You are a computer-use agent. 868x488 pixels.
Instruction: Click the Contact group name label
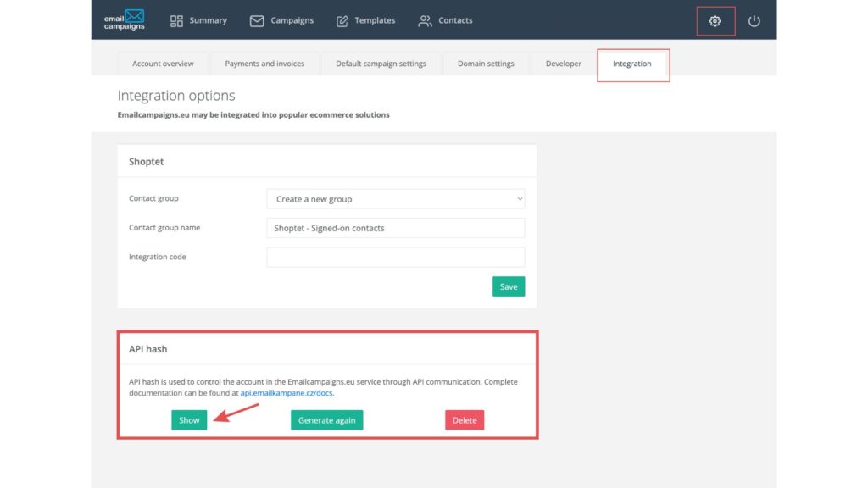[164, 227]
